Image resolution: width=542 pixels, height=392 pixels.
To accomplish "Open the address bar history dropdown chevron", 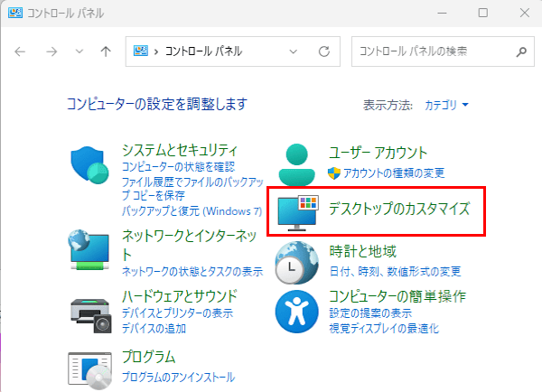I will [x=293, y=51].
